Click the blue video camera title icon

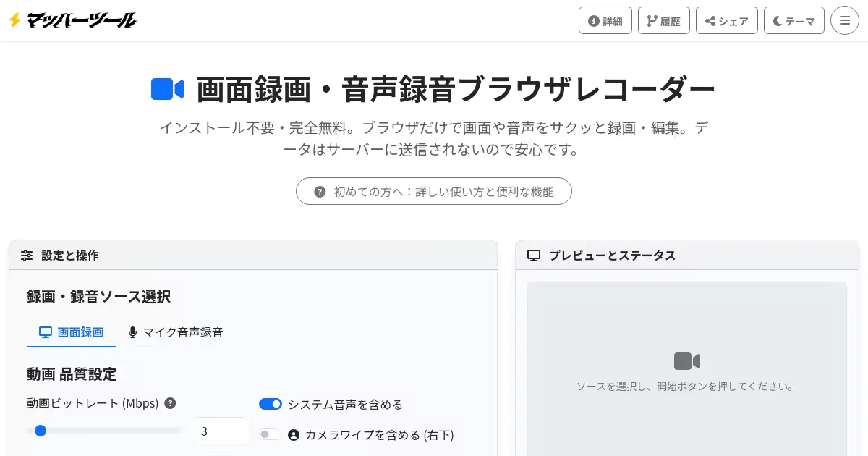[167, 89]
